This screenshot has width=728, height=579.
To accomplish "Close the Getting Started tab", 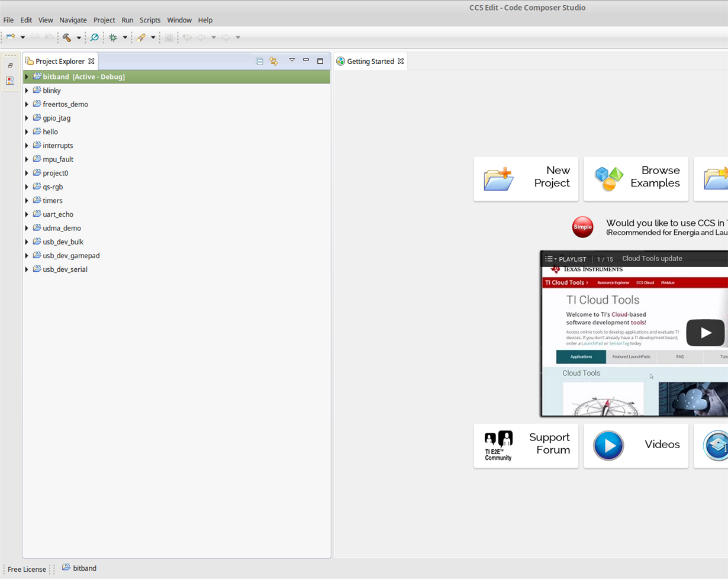I will tap(400, 61).
